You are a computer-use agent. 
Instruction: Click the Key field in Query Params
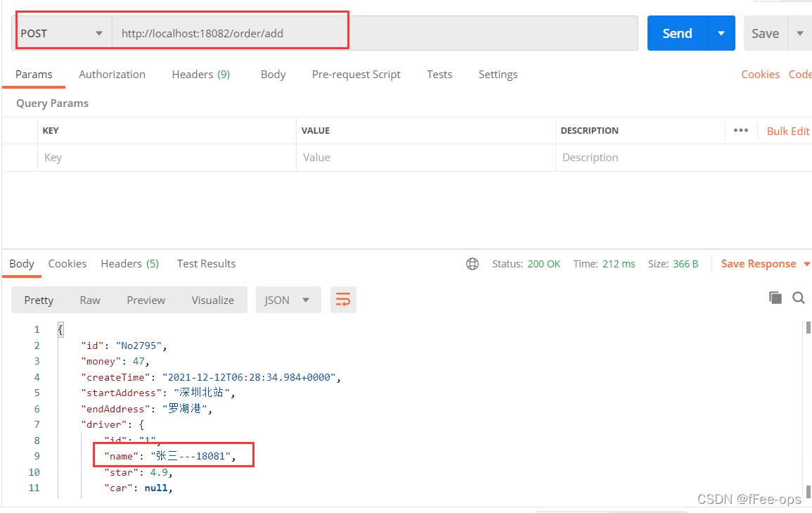[x=166, y=158]
